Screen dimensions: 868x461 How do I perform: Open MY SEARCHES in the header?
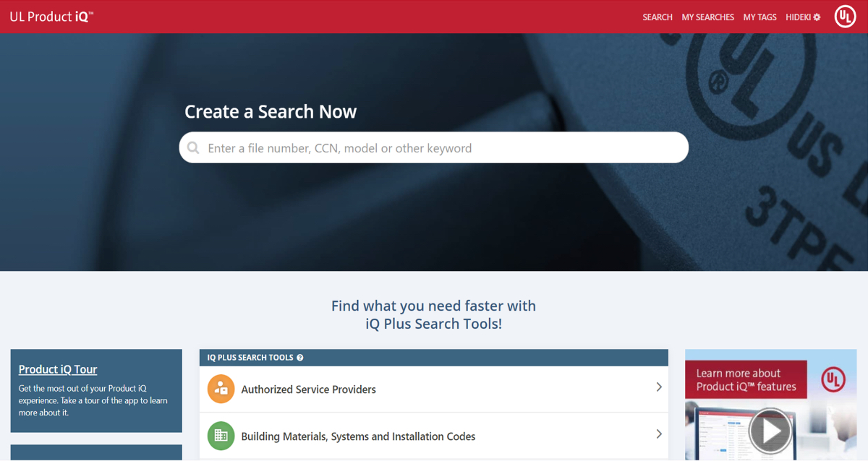click(707, 17)
